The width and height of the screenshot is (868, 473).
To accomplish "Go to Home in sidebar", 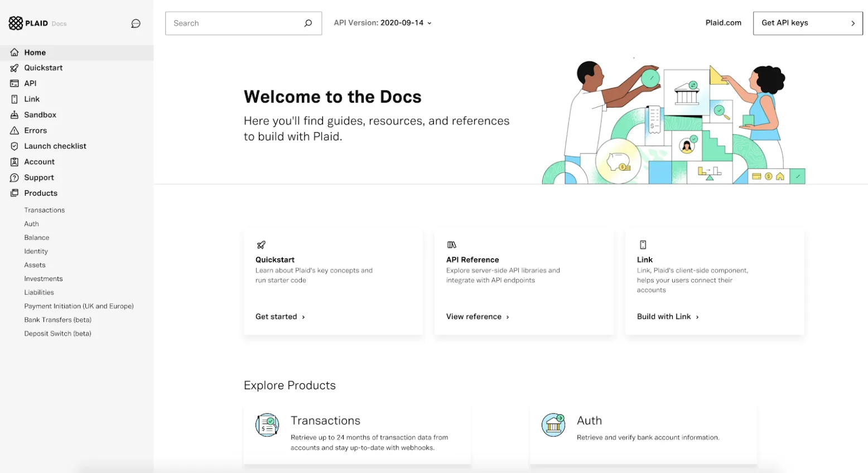I will point(77,52).
